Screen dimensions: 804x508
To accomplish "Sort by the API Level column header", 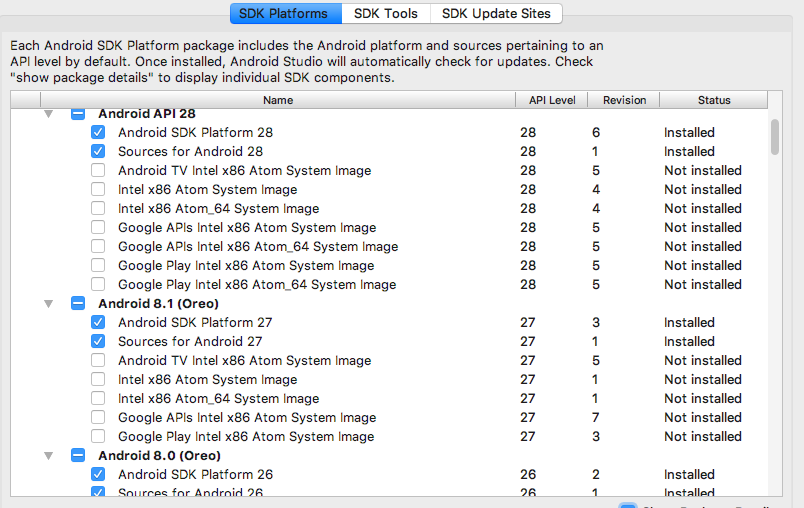I will click(552, 100).
